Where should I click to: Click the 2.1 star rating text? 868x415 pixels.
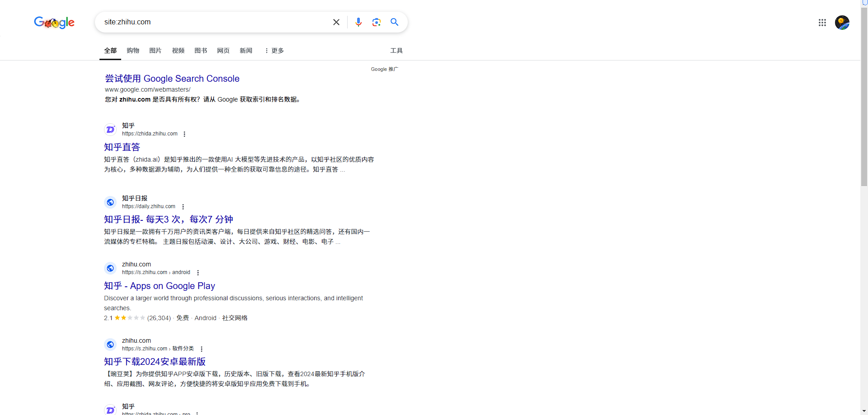108,318
